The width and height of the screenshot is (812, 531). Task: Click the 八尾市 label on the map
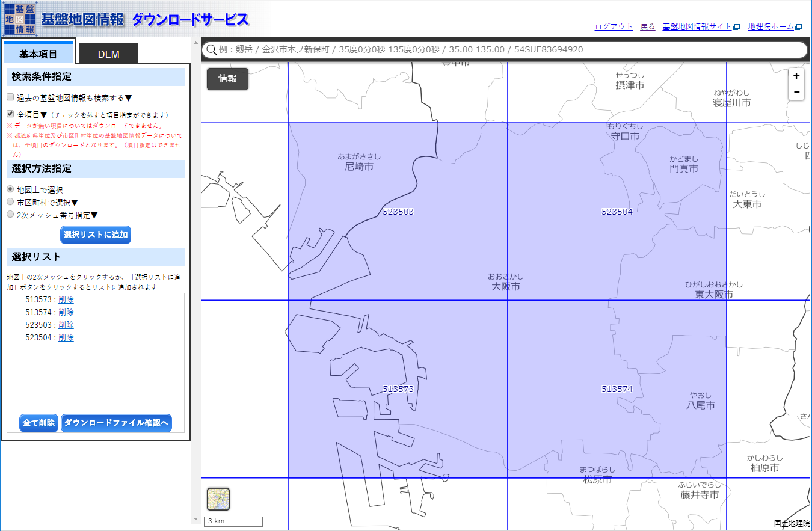click(x=701, y=405)
